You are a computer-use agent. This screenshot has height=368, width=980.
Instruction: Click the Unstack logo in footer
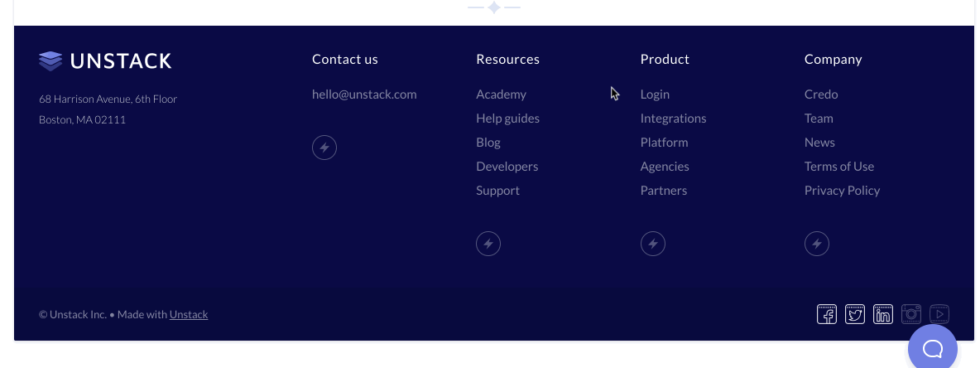point(105,61)
